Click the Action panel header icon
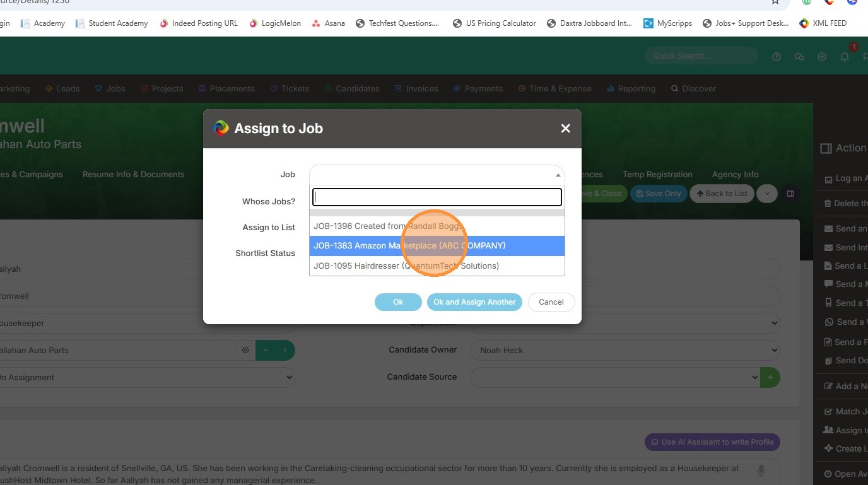This screenshot has height=485, width=868. 826,148
